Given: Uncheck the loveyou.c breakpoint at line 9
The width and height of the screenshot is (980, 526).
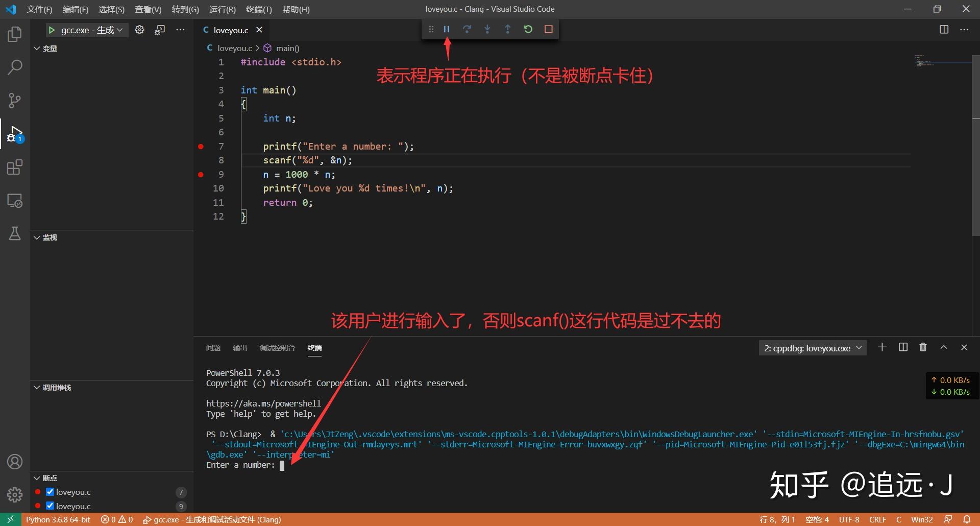Looking at the screenshot, I should pyautogui.click(x=50, y=506).
